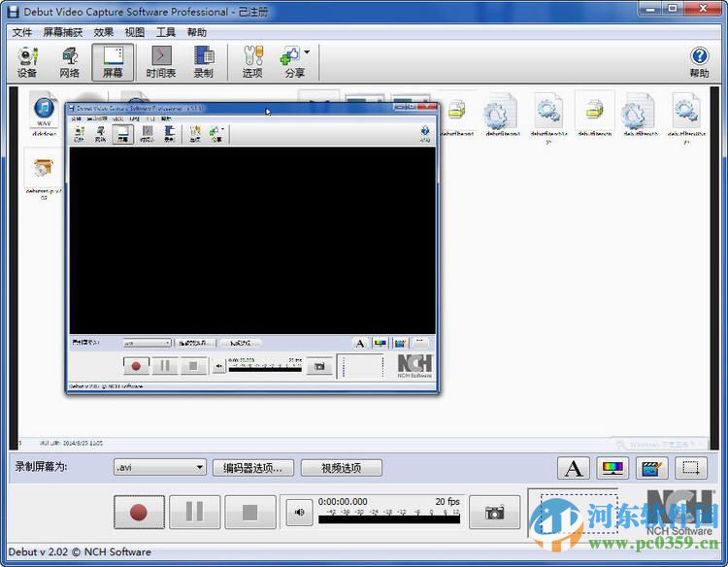Screen dimensions: 728x567
Task: Start recording with the red record button
Action: (139, 513)
